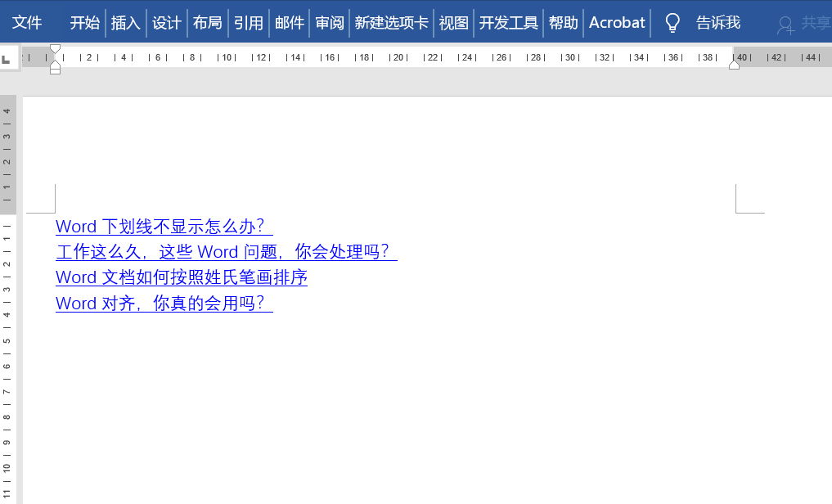Open the 审阅 ribbon tab
This screenshot has height=504, width=832.
(x=330, y=23)
